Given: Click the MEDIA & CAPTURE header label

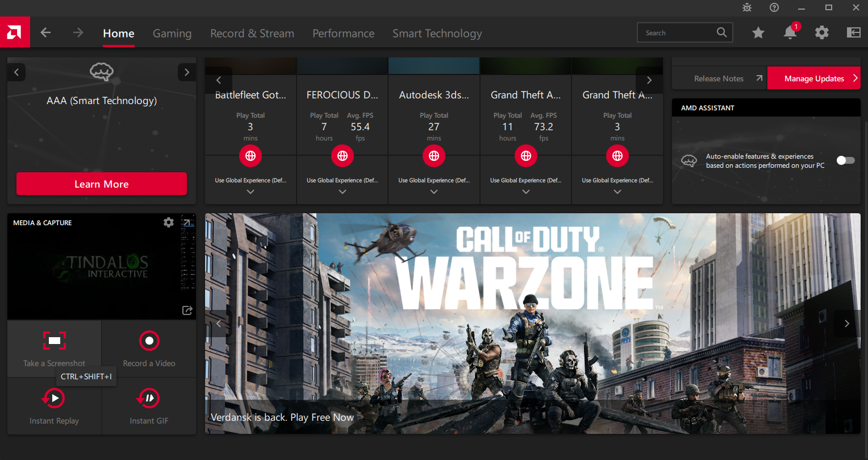Looking at the screenshot, I should [43, 223].
